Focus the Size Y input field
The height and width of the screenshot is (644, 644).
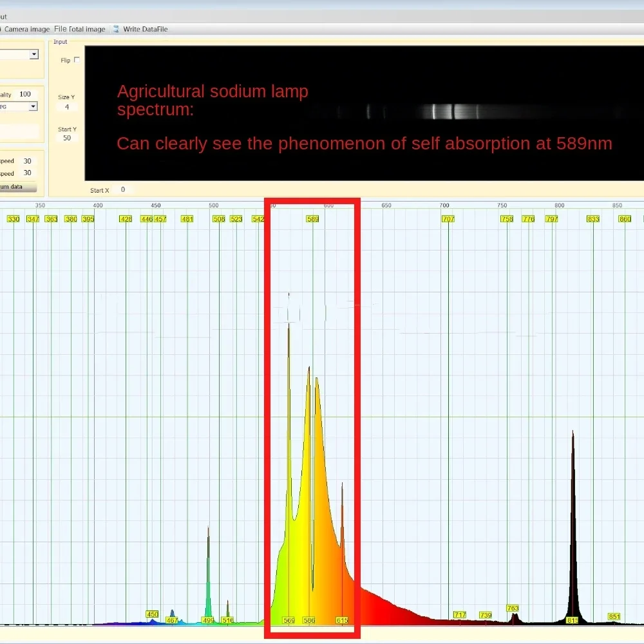[67, 107]
